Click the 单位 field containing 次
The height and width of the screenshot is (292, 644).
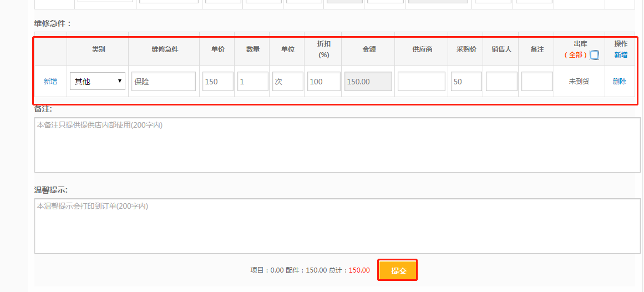(288, 81)
